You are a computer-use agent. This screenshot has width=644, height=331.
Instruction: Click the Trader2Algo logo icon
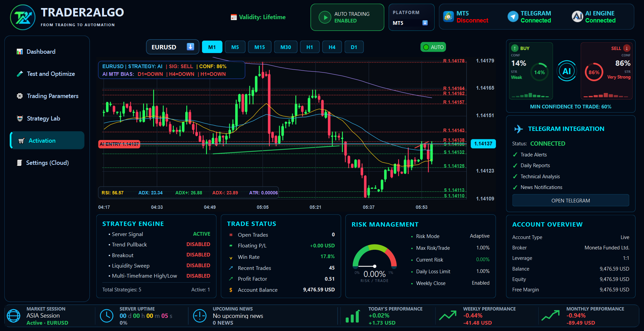22,17
